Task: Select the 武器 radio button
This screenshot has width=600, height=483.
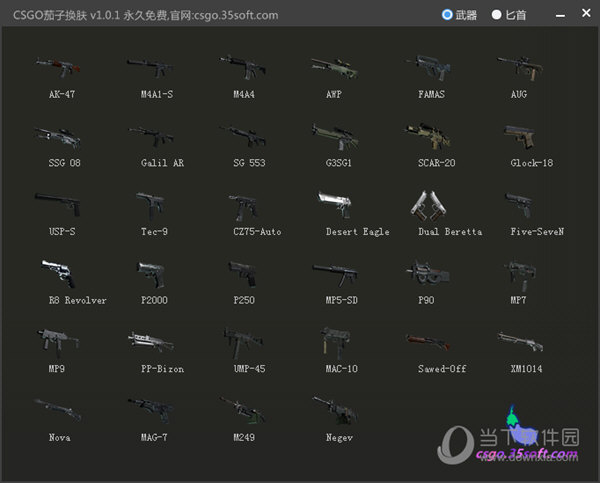Action: [447, 15]
